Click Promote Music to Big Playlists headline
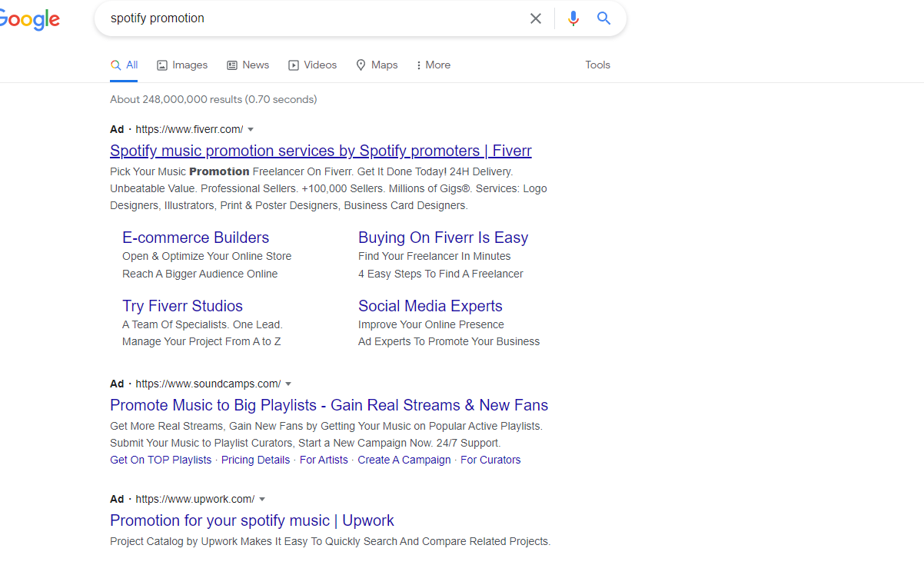The width and height of the screenshot is (924, 575). (x=329, y=405)
